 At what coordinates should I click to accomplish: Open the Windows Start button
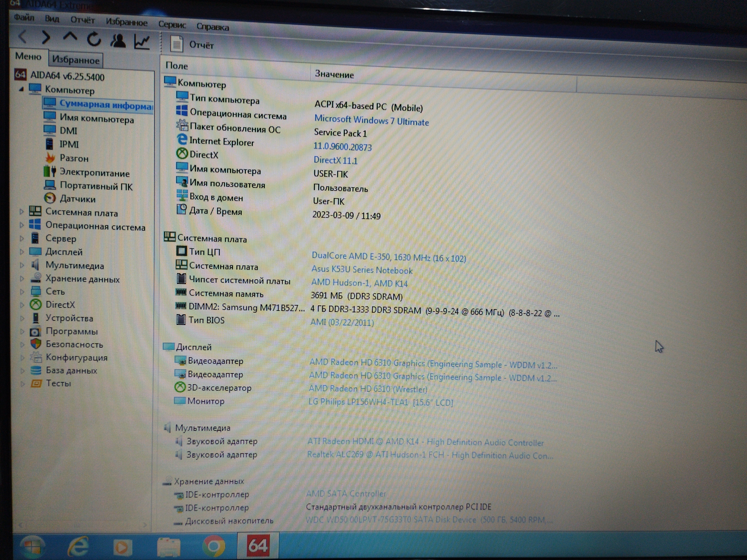tap(32, 547)
